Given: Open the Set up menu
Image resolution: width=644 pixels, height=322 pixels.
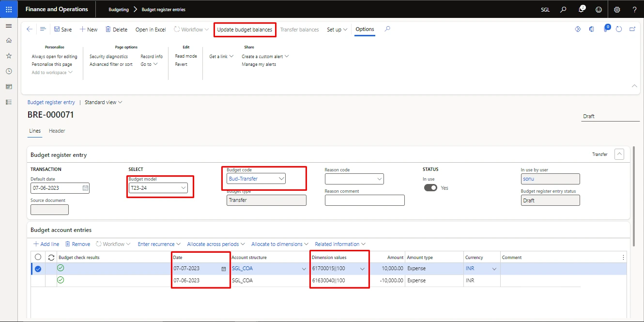Looking at the screenshot, I should (337, 30).
